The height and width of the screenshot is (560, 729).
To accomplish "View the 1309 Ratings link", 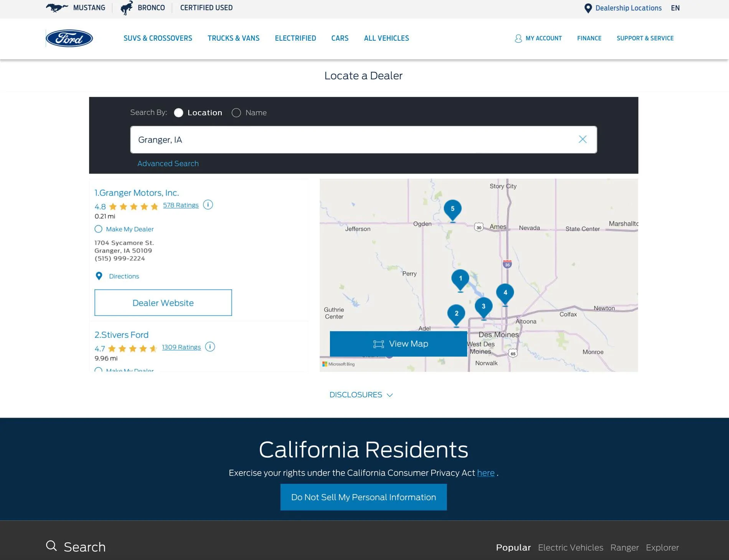I will (x=181, y=347).
